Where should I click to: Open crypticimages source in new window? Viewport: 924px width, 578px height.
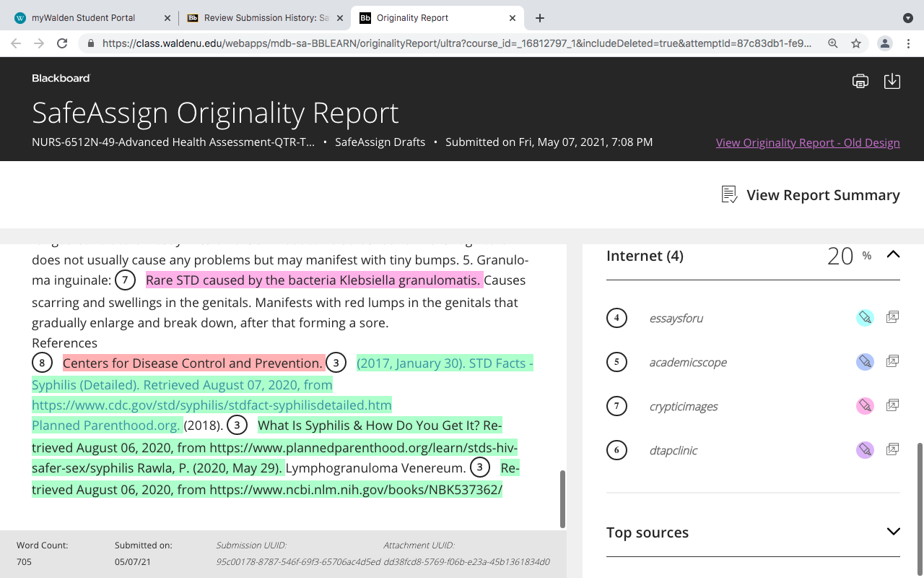pos(892,405)
